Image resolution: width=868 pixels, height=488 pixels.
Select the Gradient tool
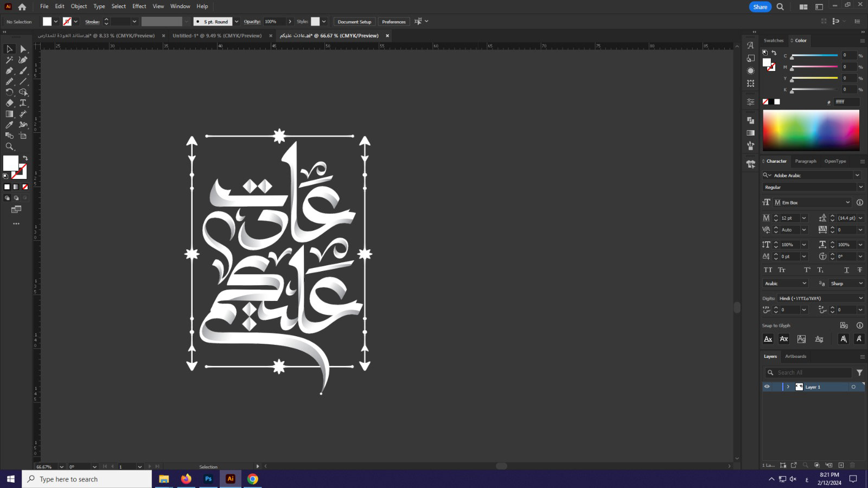click(x=9, y=114)
